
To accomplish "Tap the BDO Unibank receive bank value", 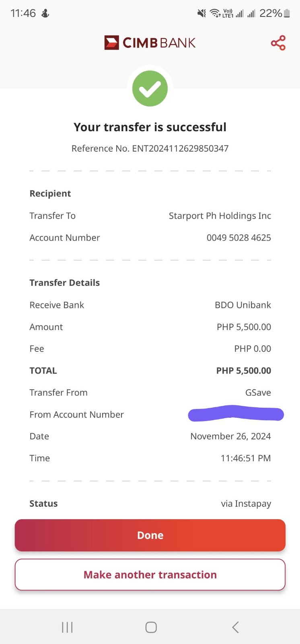I will [242, 305].
